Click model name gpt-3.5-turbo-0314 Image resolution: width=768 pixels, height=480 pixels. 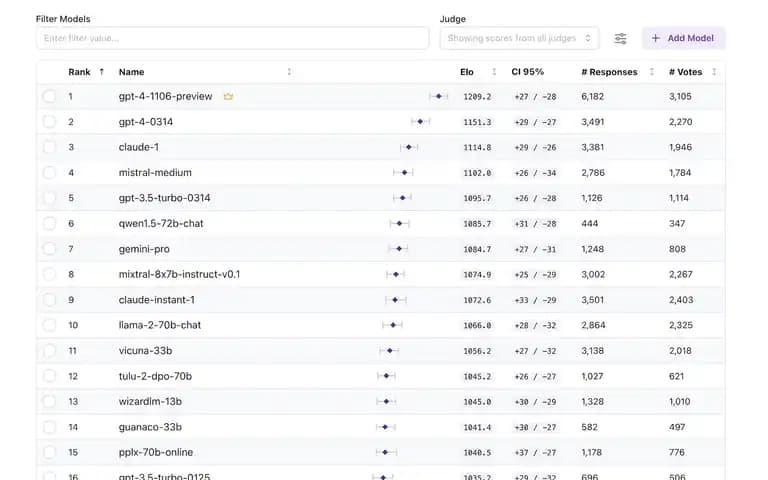(x=164, y=198)
